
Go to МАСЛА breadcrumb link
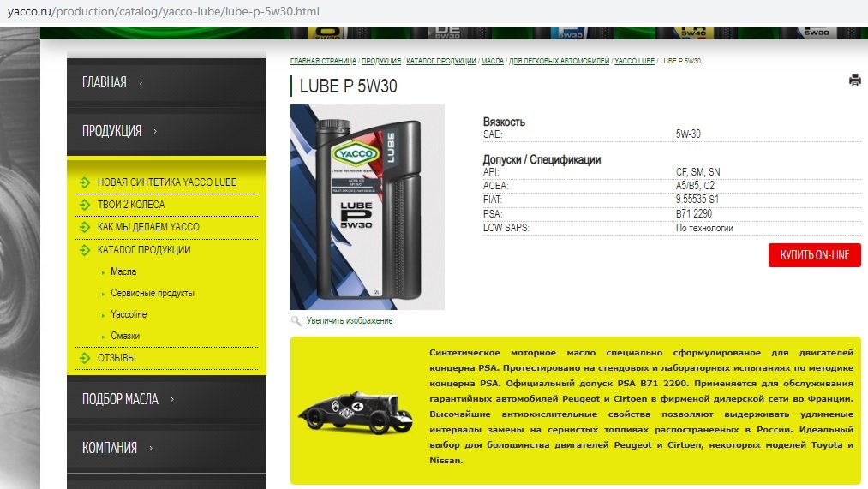pos(492,61)
